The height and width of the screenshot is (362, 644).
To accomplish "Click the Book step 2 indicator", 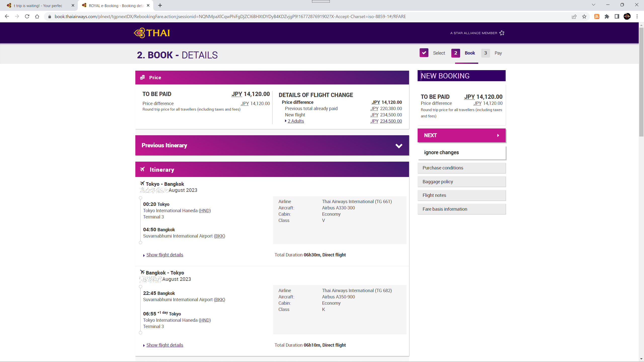I will [x=456, y=53].
